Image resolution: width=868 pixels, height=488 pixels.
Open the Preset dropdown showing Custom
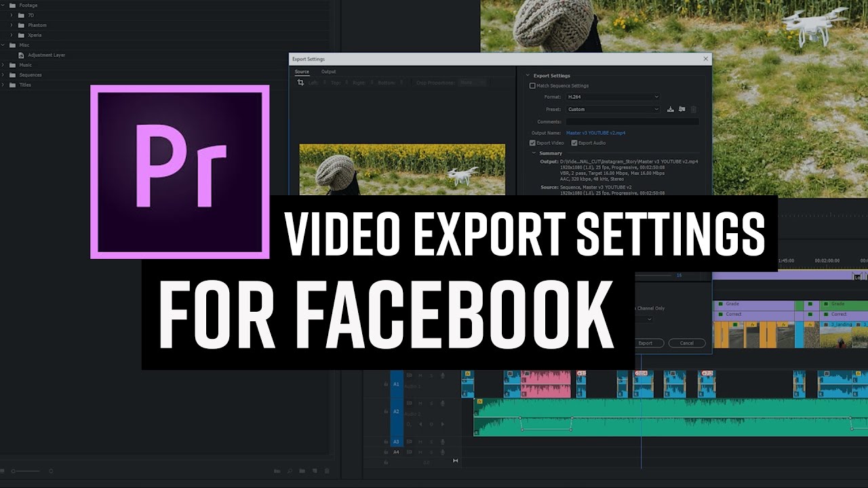(613, 109)
